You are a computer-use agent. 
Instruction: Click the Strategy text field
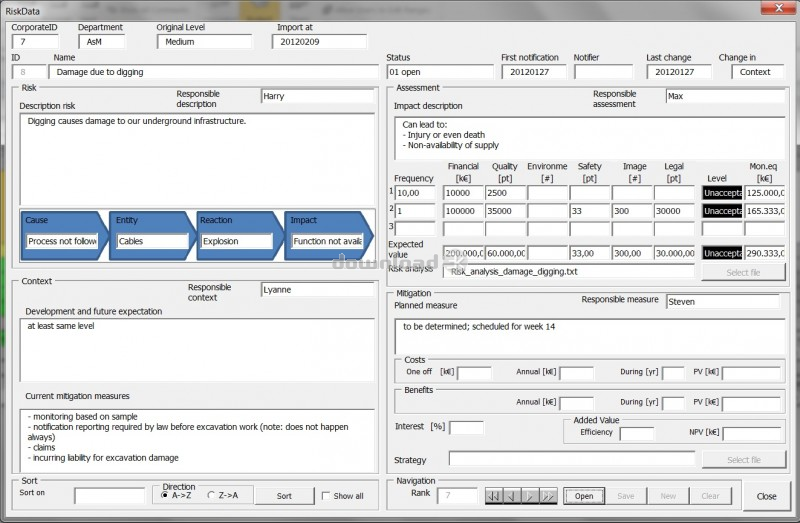[x=572, y=459]
